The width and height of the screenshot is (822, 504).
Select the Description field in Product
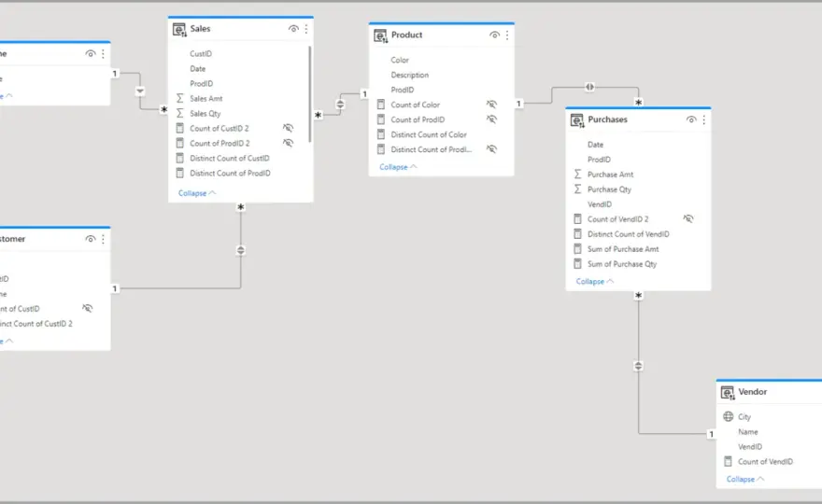(410, 75)
